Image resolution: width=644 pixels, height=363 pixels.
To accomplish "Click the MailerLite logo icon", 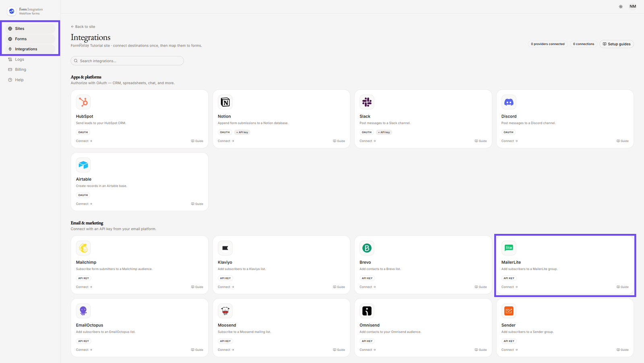I will [x=509, y=248].
